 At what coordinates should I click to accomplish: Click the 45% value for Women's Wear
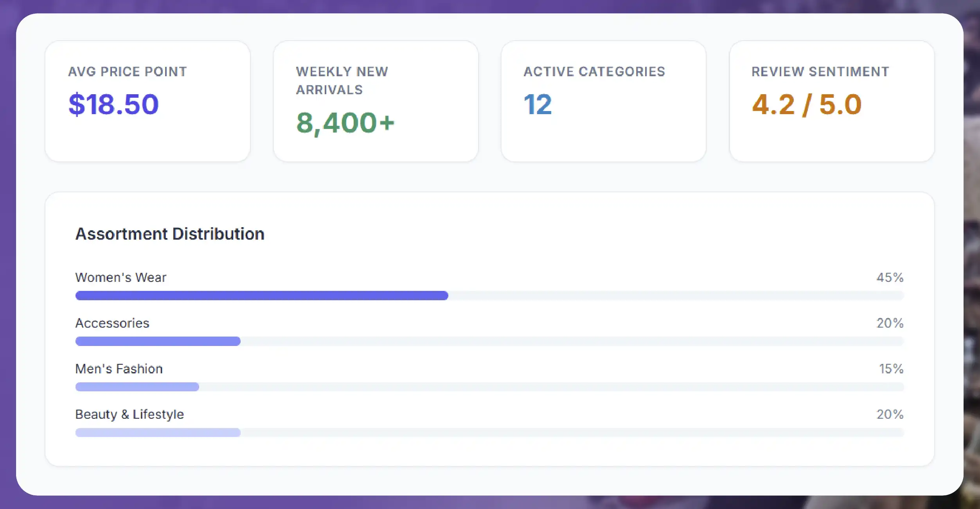(x=890, y=277)
